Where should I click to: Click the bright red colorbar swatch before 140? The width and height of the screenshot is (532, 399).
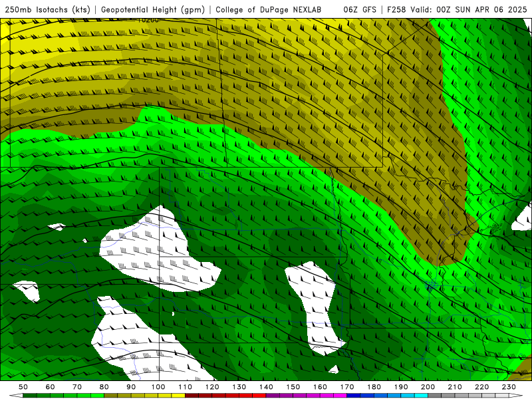[x=259, y=396]
